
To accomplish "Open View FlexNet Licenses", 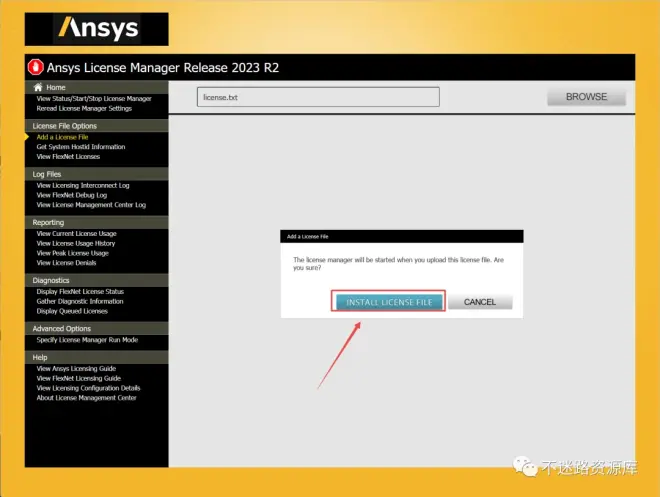I will point(68,157).
